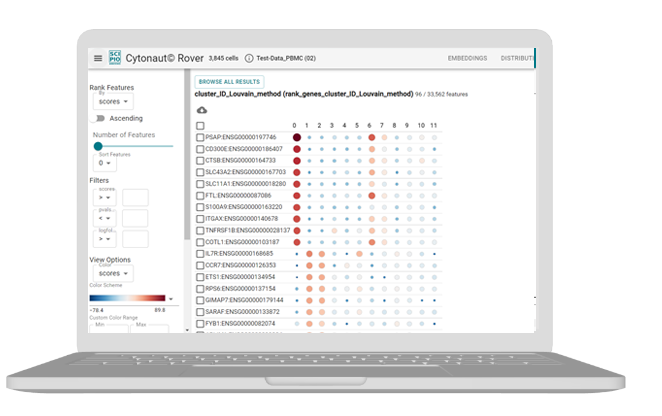The image size is (662, 416).
Task: Check the CTSB:ENSG00000164733 row checkbox
Action: pyautogui.click(x=201, y=160)
